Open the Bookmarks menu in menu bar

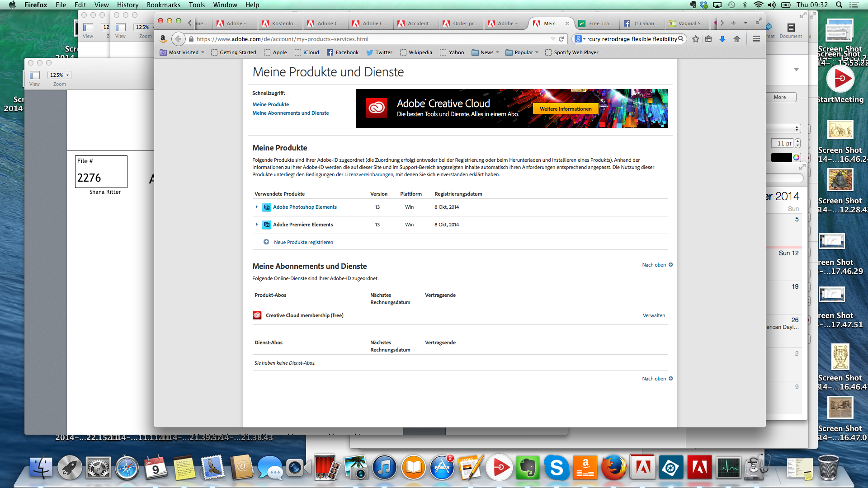coord(163,5)
